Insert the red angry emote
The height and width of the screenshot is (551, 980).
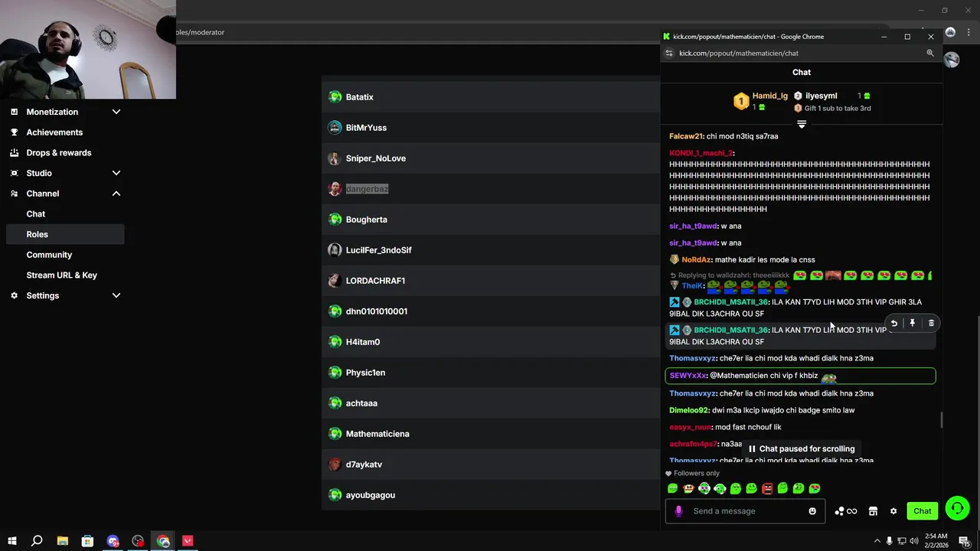(x=767, y=488)
